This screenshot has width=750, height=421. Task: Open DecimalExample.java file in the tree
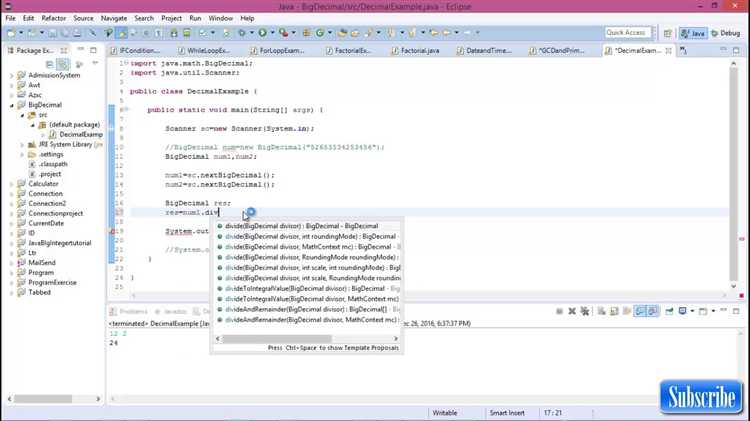(x=78, y=134)
